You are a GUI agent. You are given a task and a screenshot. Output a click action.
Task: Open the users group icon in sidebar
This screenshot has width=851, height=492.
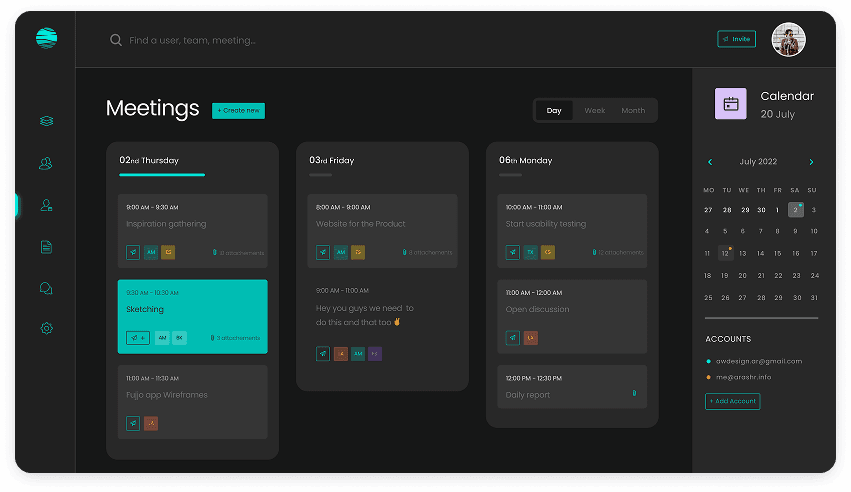[46, 163]
